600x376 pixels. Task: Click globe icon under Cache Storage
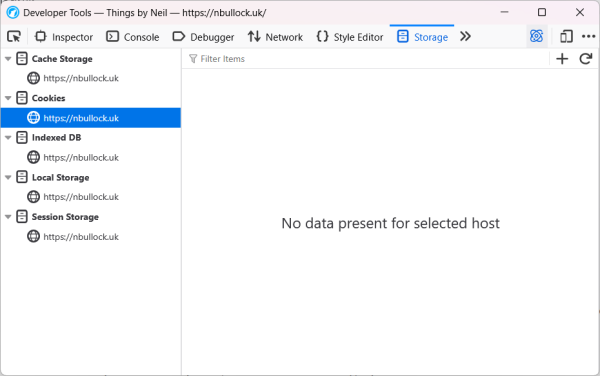[33, 78]
